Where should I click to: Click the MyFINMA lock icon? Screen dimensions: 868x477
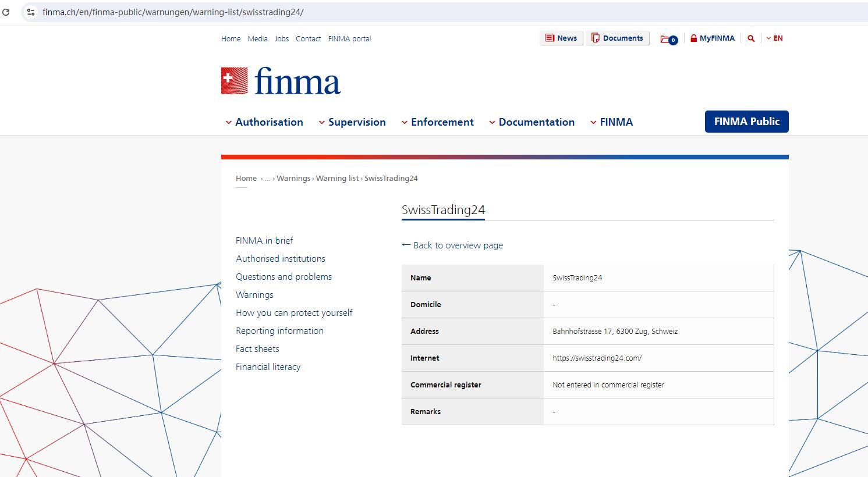coord(693,38)
